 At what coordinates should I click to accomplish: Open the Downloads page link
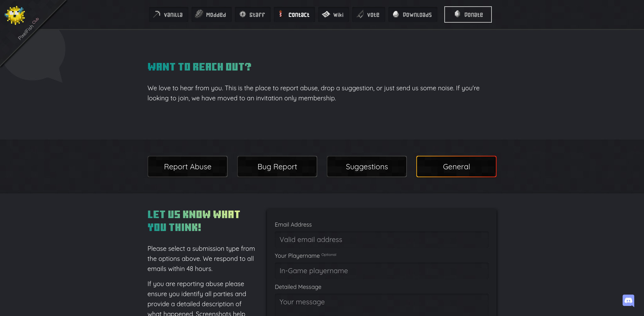pos(417,15)
